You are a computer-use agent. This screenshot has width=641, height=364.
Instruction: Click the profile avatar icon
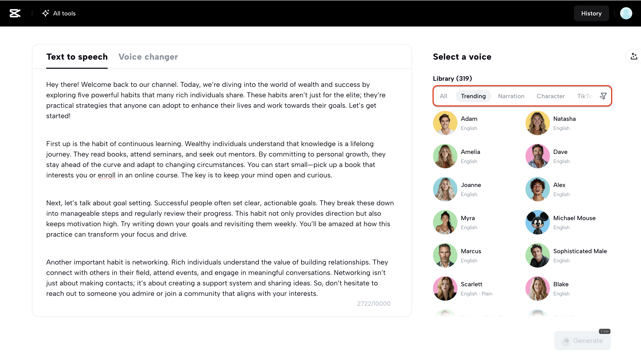tap(626, 13)
